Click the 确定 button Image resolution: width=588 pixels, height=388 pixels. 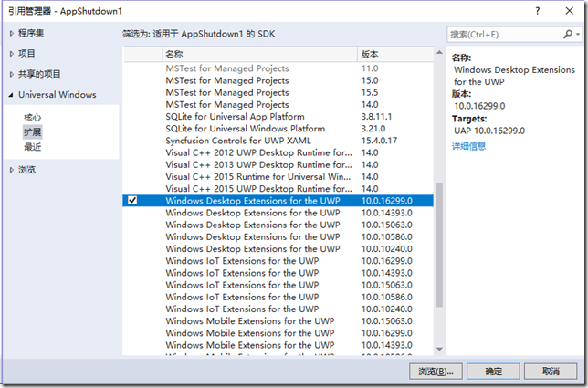click(x=493, y=372)
